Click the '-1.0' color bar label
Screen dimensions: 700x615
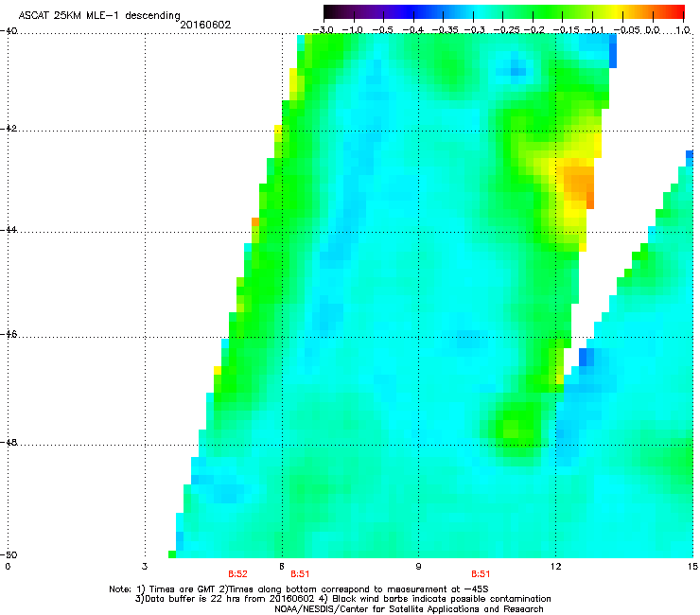354,30
